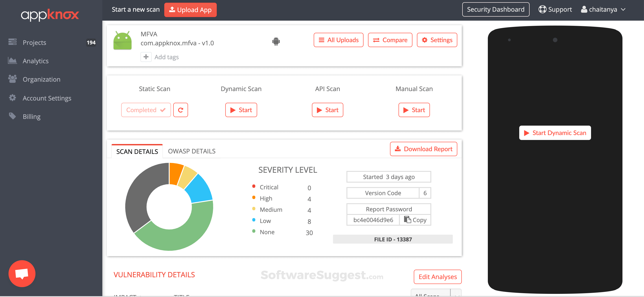Click the user avatar icon
This screenshot has width=644, height=297.
[584, 9]
